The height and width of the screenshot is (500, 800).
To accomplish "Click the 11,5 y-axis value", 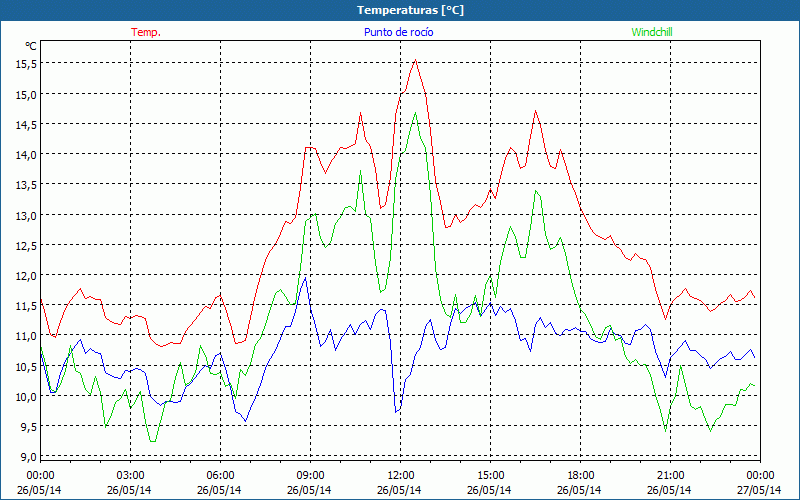I will (27, 305).
